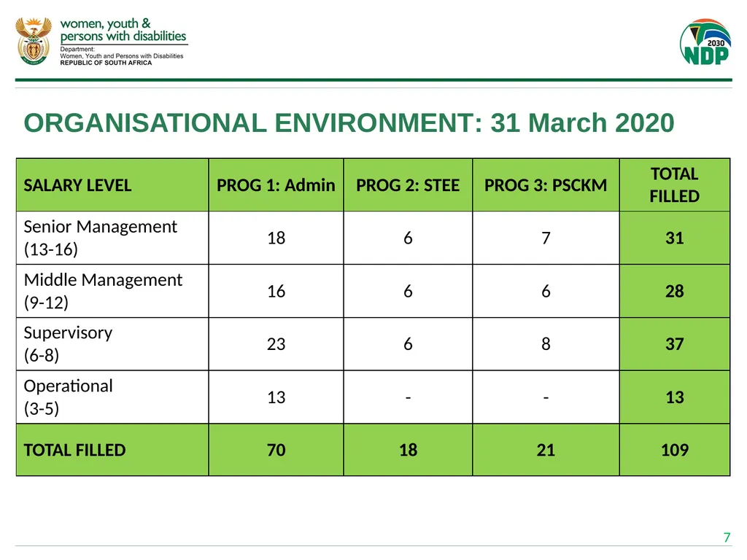Screen dimensions: 747x560
Task: Click the NDP 2030 logo
Action: click(705, 42)
